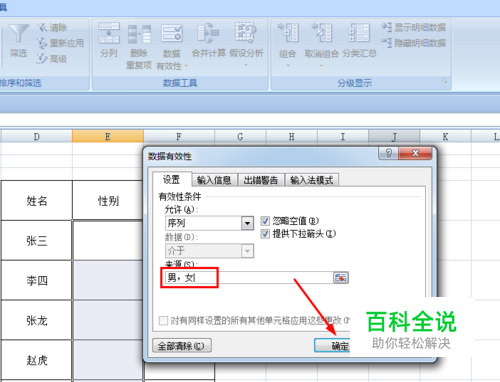
Task: Click the Reapply (重新应用) icon
Action: (x=42, y=43)
